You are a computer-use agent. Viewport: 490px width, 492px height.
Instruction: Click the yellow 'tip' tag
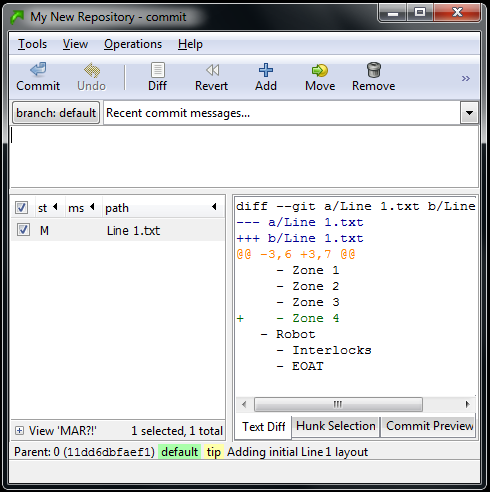(x=214, y=452)
